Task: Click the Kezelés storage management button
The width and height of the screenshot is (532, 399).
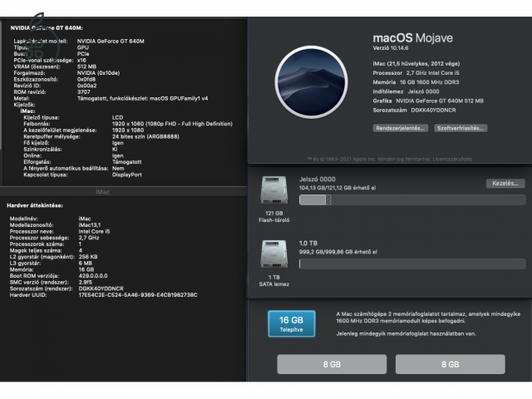Action: [505, 183]
